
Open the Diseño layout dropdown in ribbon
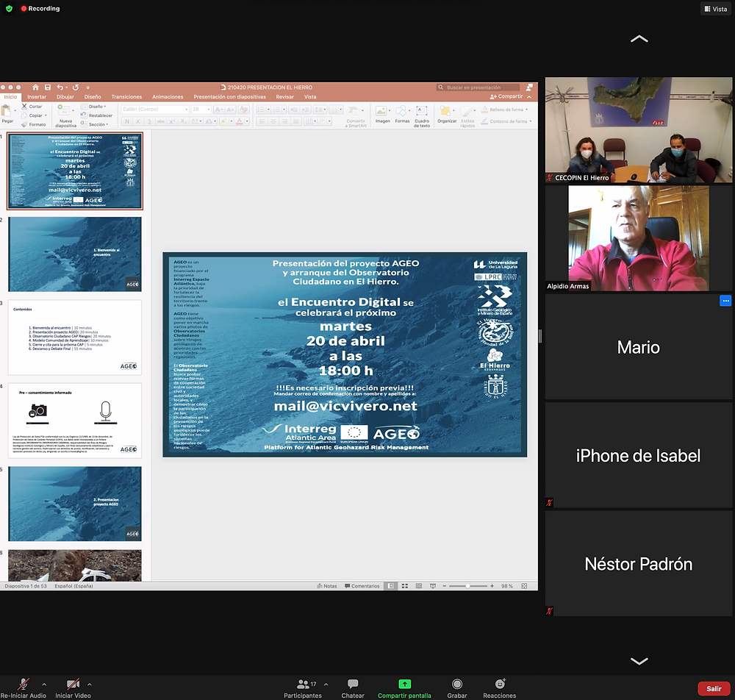(93, 107)
